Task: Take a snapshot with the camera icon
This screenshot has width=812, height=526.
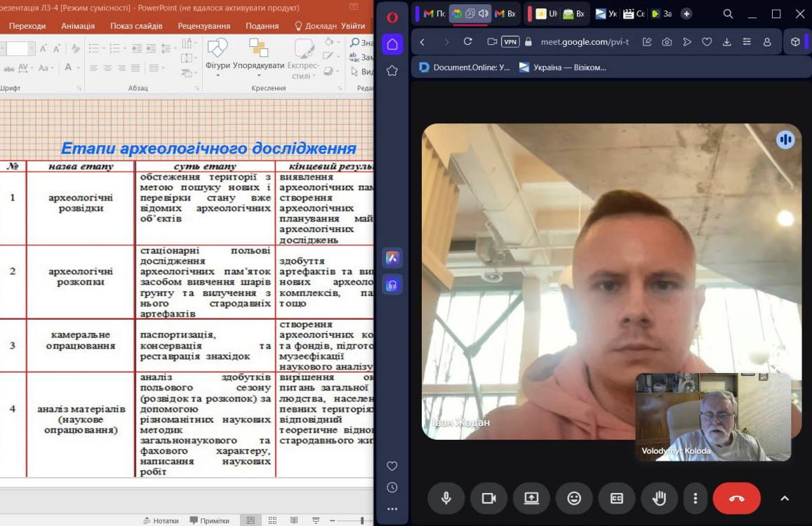Action: click(667, 42)
